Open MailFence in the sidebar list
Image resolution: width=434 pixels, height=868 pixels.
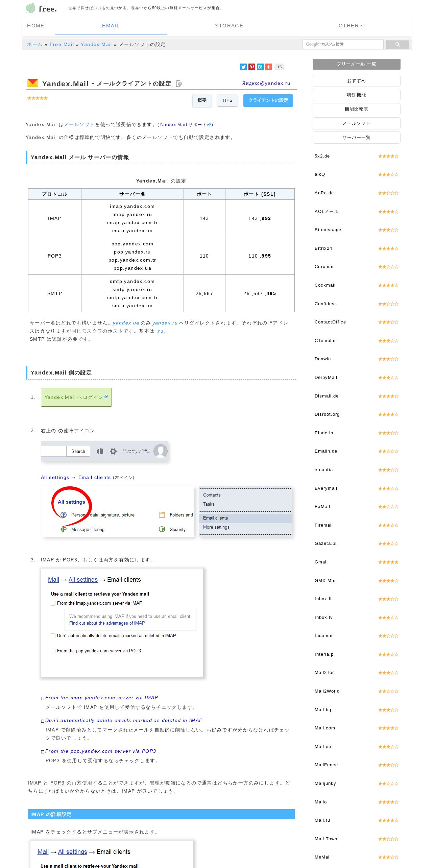(x=326, y=765)
